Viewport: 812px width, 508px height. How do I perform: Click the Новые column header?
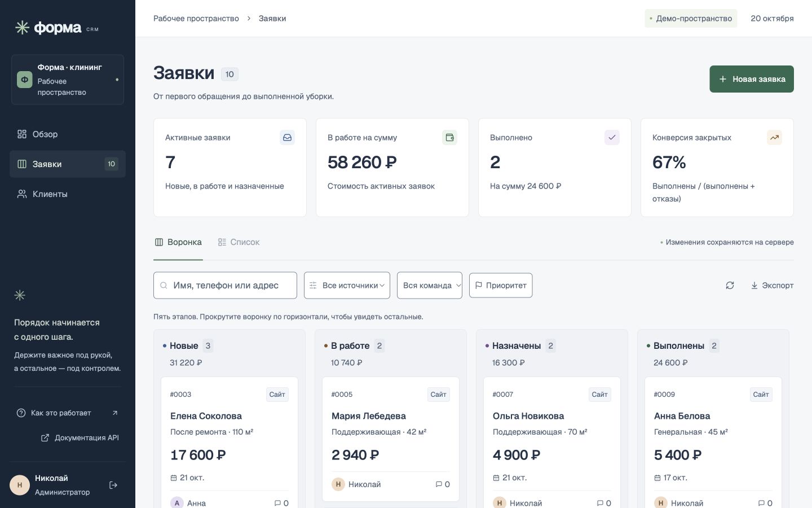pos(184,346)
